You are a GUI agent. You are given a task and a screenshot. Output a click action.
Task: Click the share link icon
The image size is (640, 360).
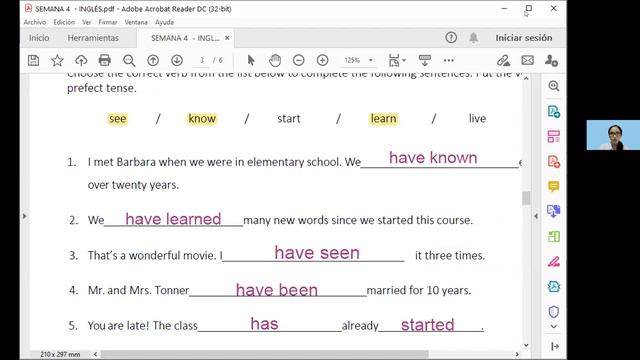503,60
